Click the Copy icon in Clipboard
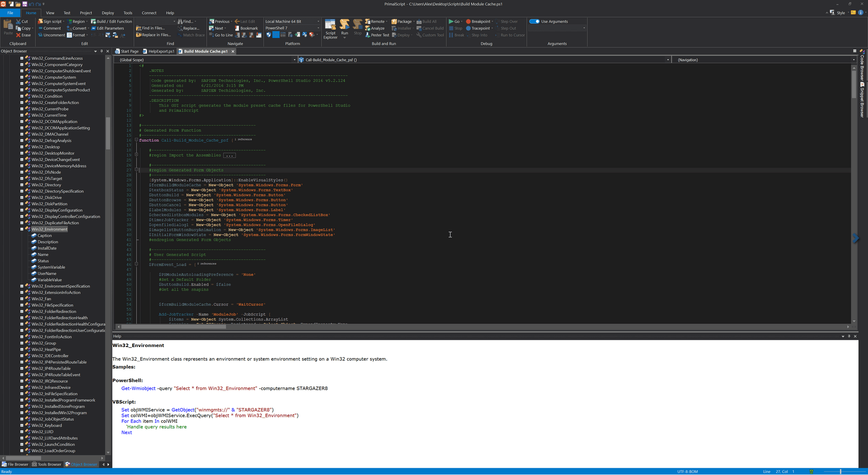This screenshot has width=868, height=475. point(18,28)
